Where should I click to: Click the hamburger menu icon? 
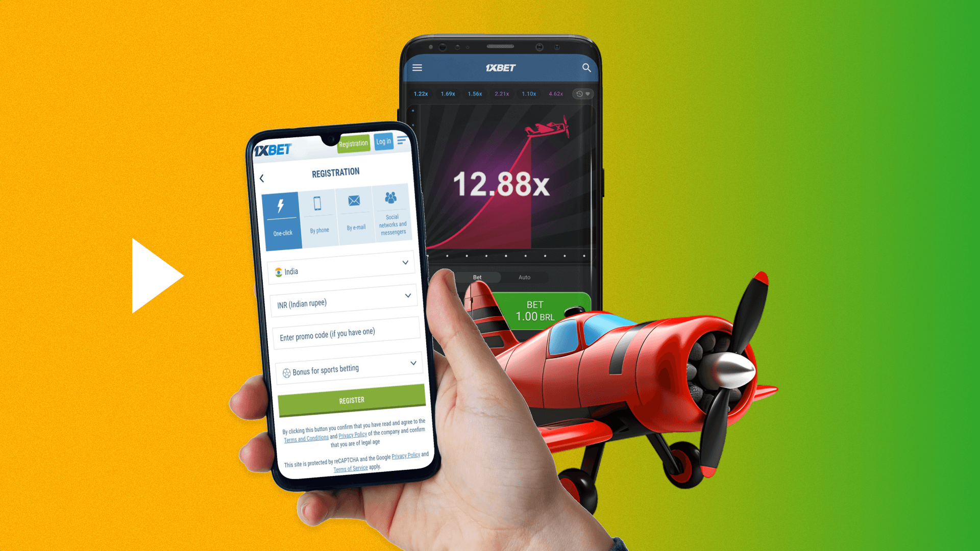pyautogui.click(x=418, y=67)
